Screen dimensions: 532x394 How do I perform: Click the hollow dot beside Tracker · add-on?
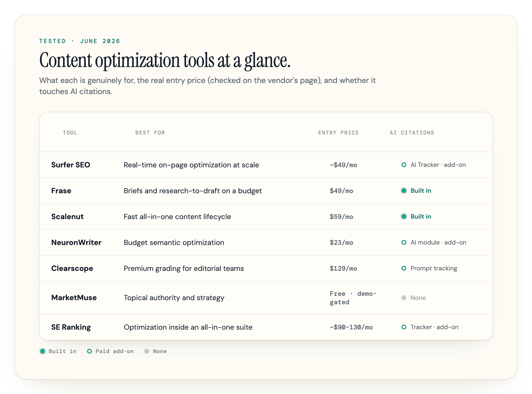coord(404,327)
